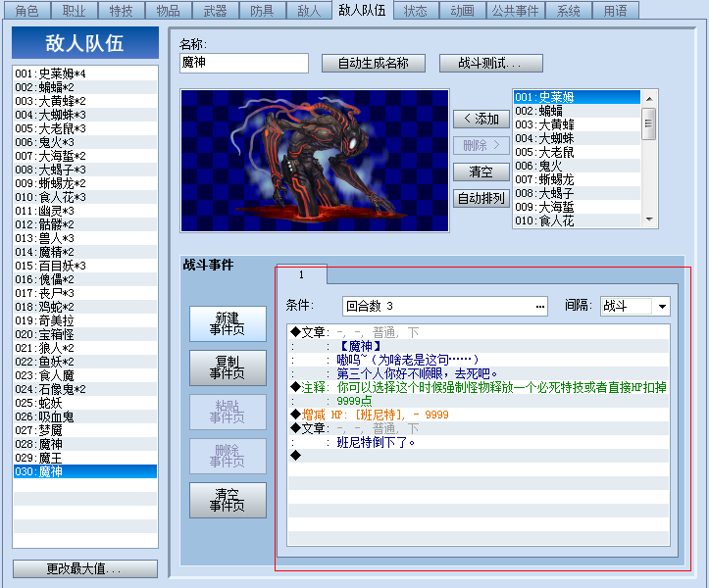Click the 自动生成名称 button
The image size is (709, 588).
tap(374, 64)
